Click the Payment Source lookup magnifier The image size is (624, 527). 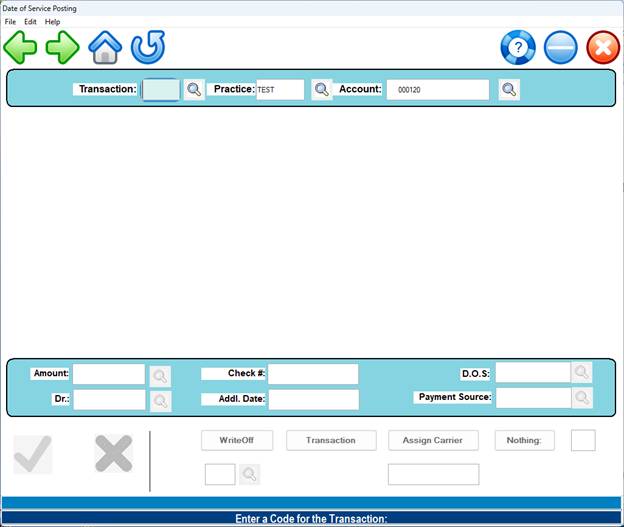pos(582,398)
